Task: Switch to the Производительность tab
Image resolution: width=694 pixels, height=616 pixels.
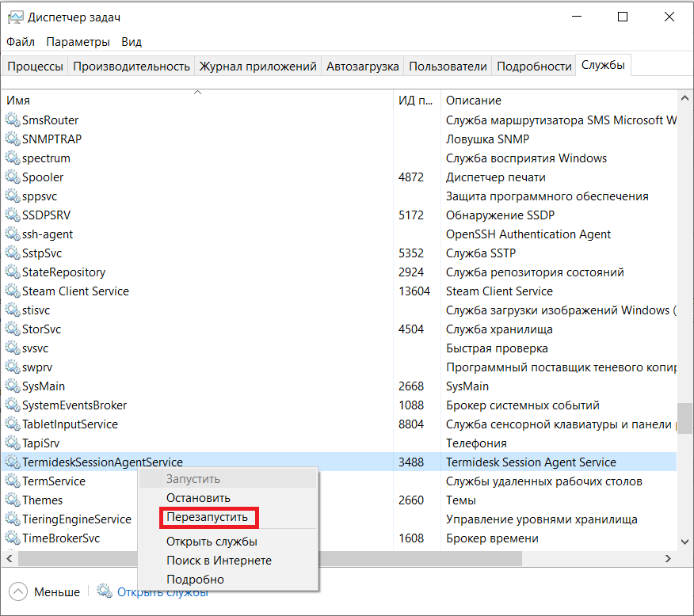Action: pyautogui.click(x=132, y=67)
